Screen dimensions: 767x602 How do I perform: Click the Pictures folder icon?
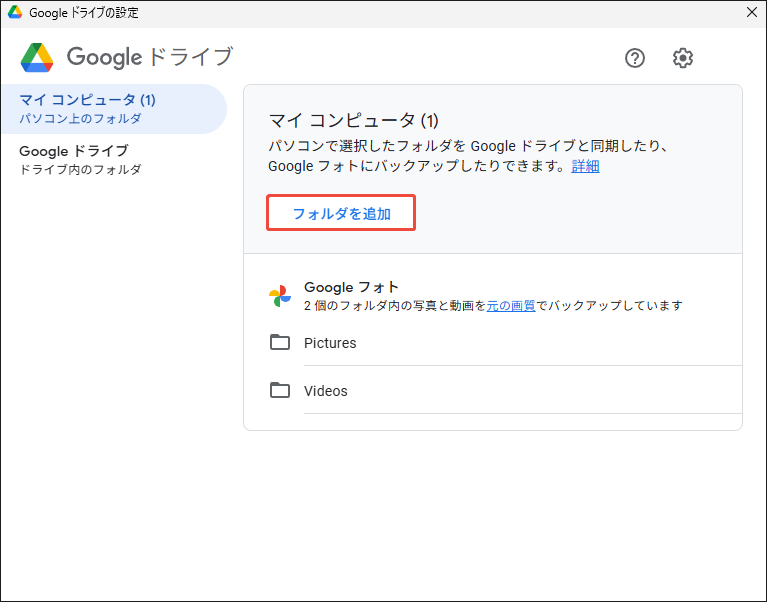click(280, 342)
